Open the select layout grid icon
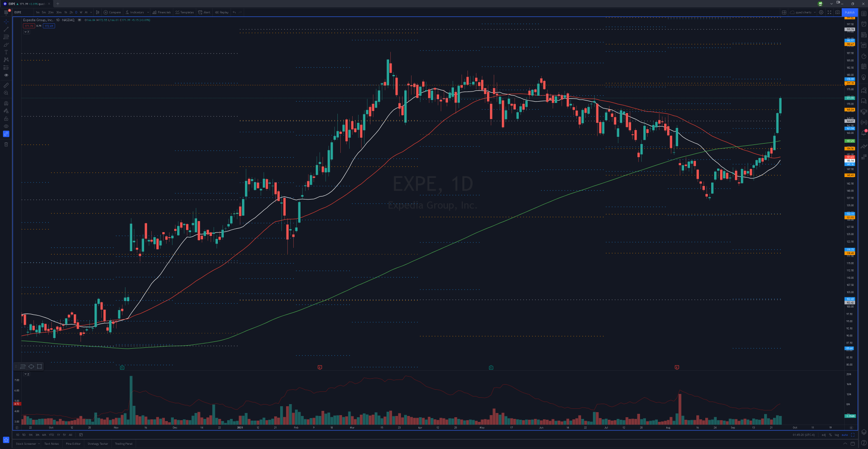 (x=784, y=12)
